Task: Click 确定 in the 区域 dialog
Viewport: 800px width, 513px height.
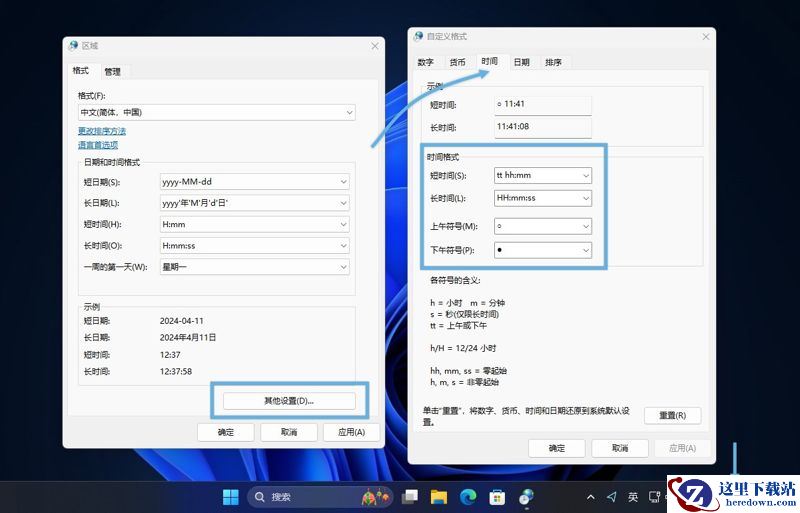Action: coord(226,432)
